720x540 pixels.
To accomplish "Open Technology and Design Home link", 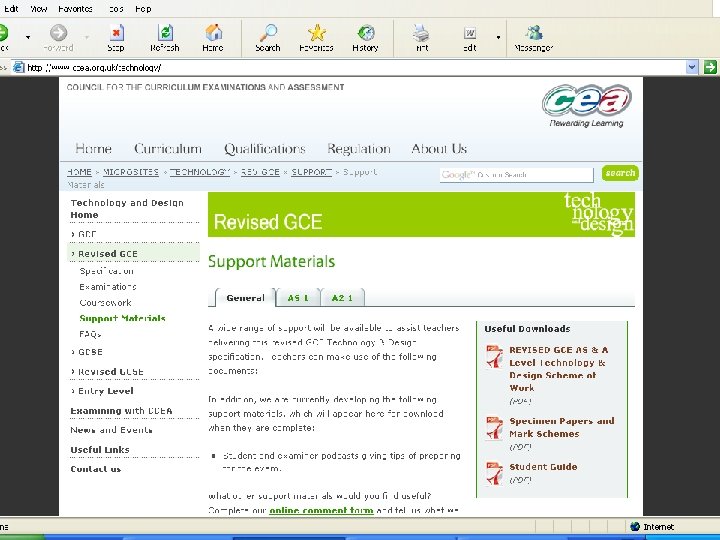I will click(127, 208).
